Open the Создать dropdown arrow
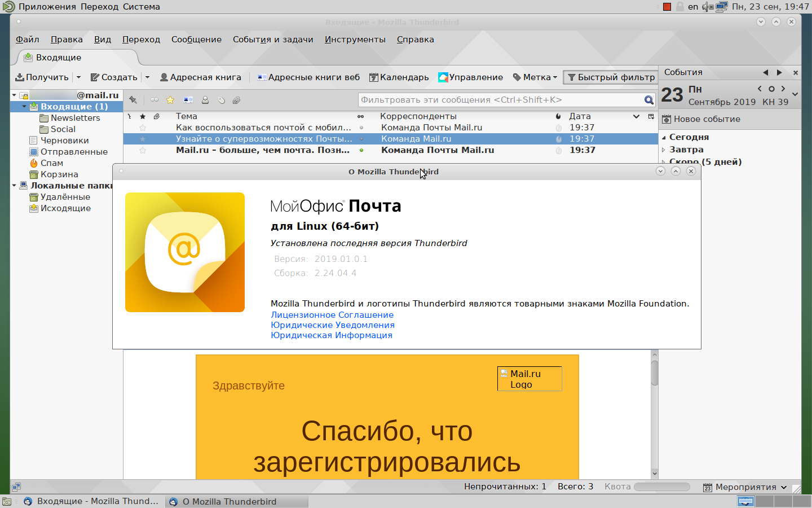Viewport: 812px width, 508px height. [x=147, y=77]
